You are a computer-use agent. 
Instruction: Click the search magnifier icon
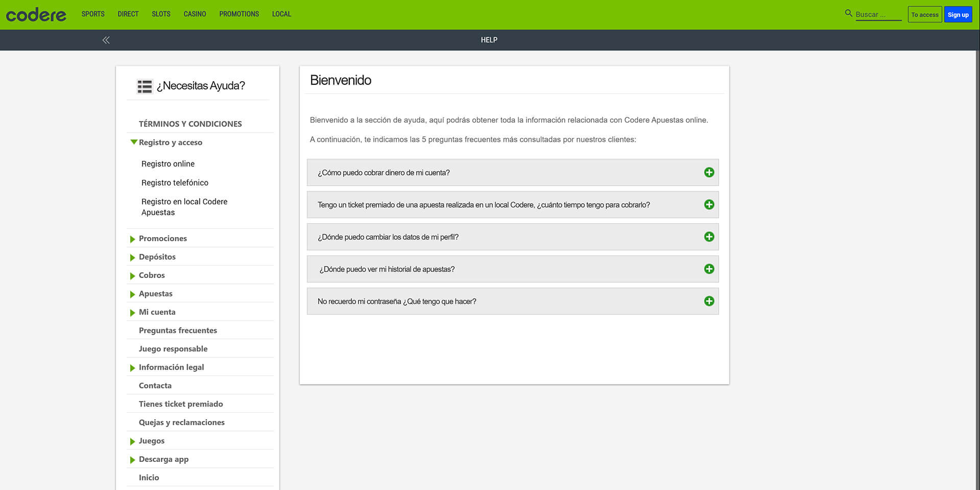coord(848,13)
